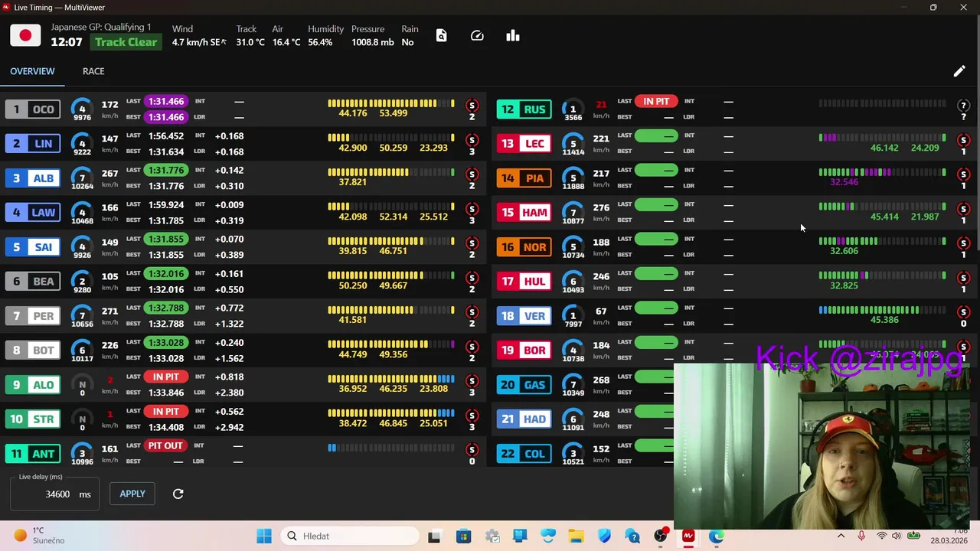
Task: Select driver HAD in position 21
Action: point(524,419)
